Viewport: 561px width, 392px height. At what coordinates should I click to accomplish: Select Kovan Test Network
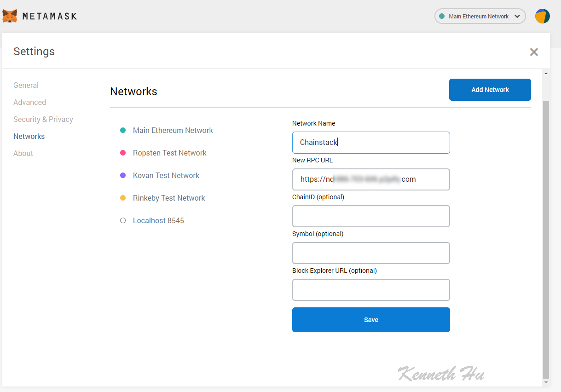166,175
